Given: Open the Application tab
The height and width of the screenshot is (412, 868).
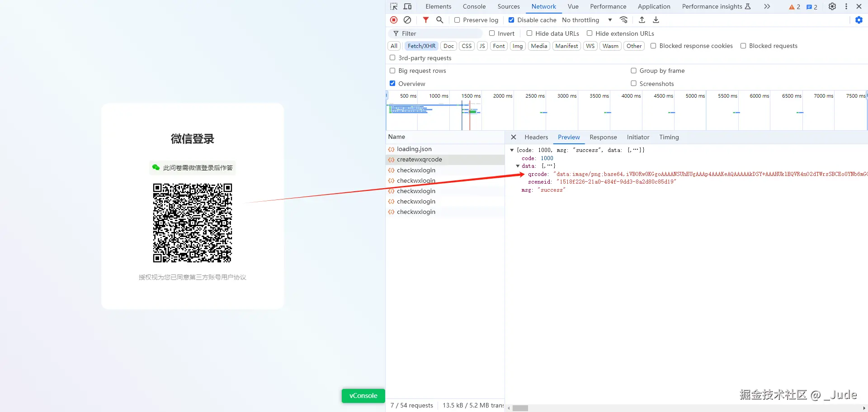Looking at the screenshot, I should click(x=654, y=6).
